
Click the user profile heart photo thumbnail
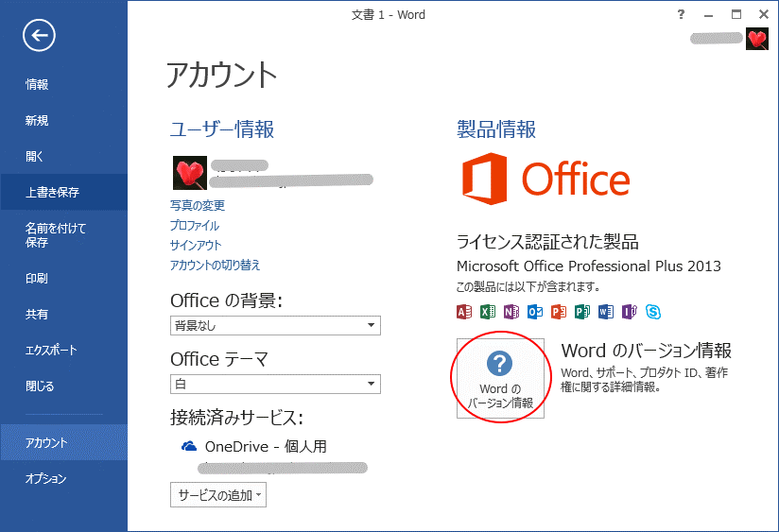click(x=188, y=173)
